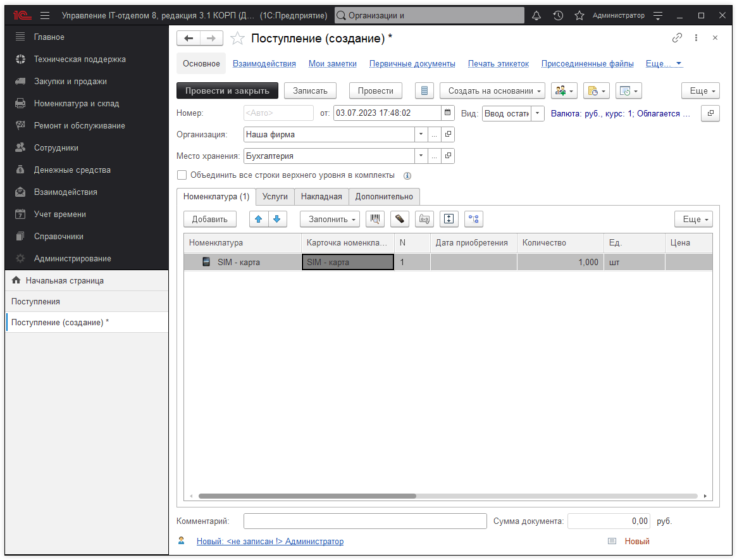Click the 'Провести и закрыть' button

[227, 91]
